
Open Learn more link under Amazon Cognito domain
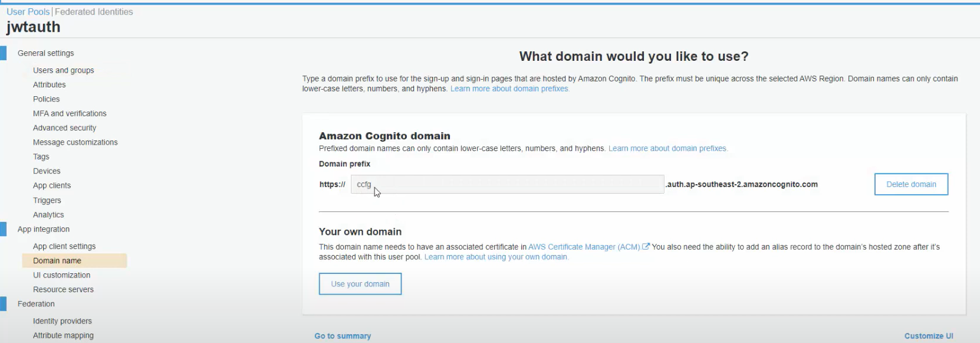pyautogui.click(x=668, y=149)
